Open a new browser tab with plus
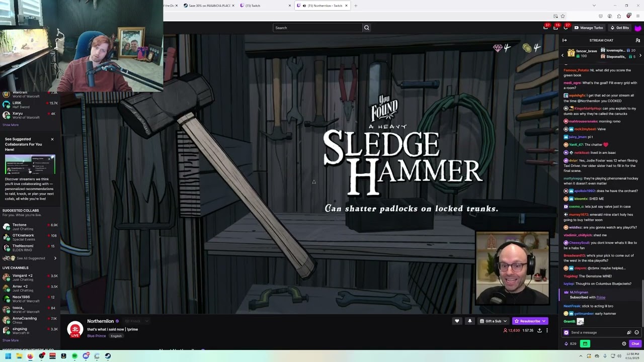 [x=355, y=6]
